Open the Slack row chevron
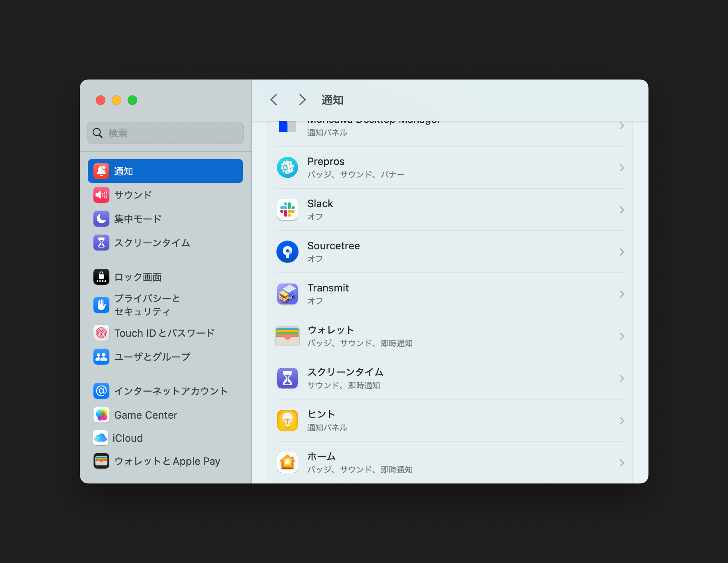The width and height of the screenshot is (728, 563). point(622,210)
